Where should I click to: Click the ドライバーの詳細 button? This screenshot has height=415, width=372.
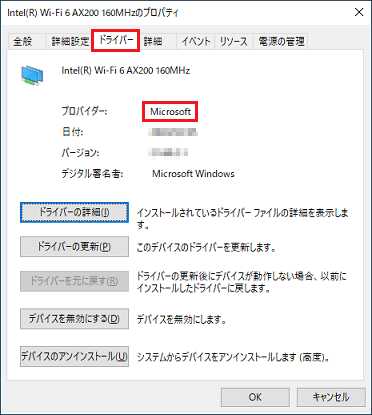(x=74, y=212)
